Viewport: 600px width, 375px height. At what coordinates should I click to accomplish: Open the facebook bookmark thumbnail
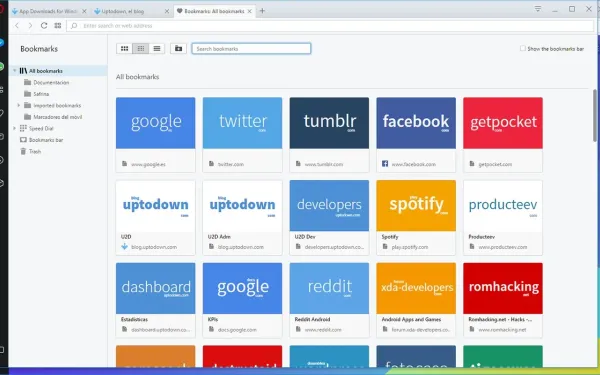pos(416,123)
